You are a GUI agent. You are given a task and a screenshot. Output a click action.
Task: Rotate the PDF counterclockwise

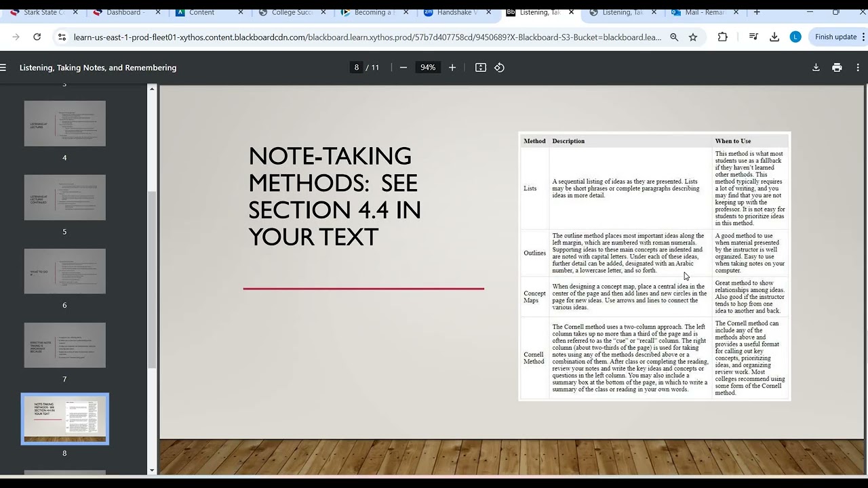(499, 68)
